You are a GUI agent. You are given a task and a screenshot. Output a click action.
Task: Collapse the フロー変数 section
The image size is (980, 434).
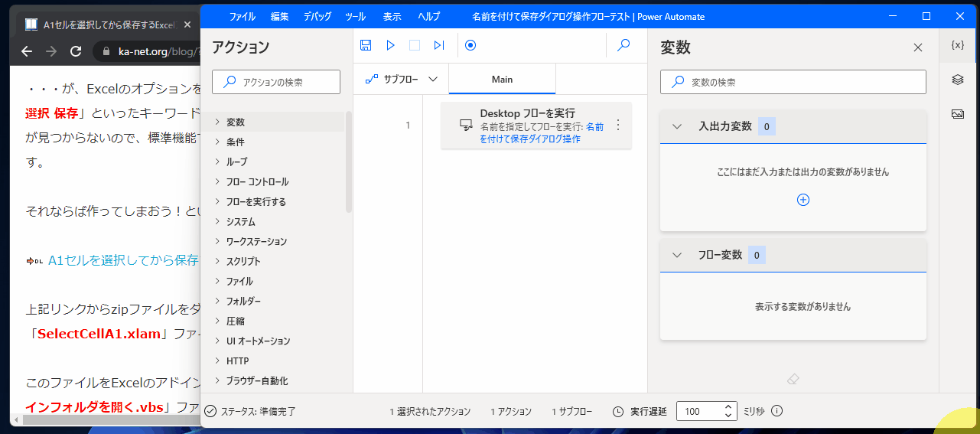(677, 255)
